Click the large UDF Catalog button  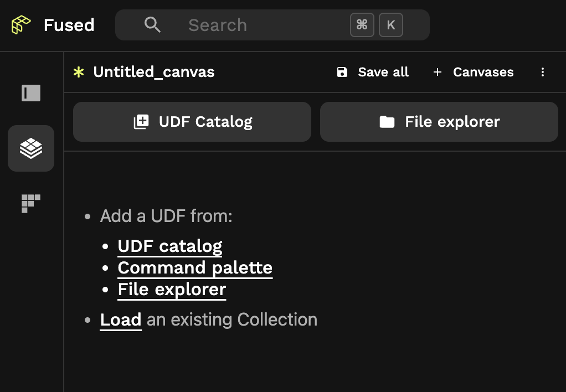point(192,122)
